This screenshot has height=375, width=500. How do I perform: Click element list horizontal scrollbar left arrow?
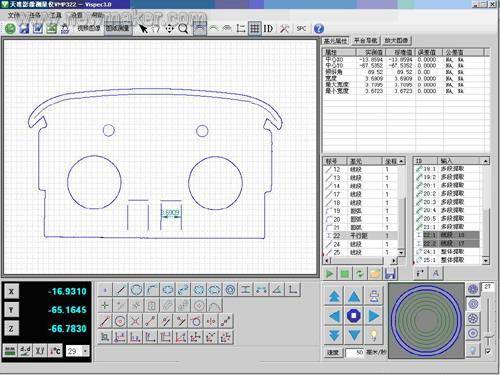tap(327, 261)
